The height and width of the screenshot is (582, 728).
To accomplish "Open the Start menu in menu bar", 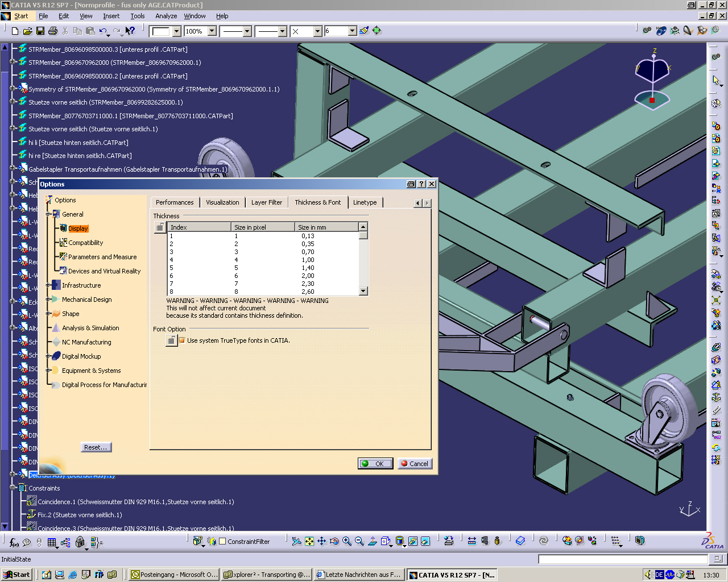I will pyautogui.click(x=21, y=16).
